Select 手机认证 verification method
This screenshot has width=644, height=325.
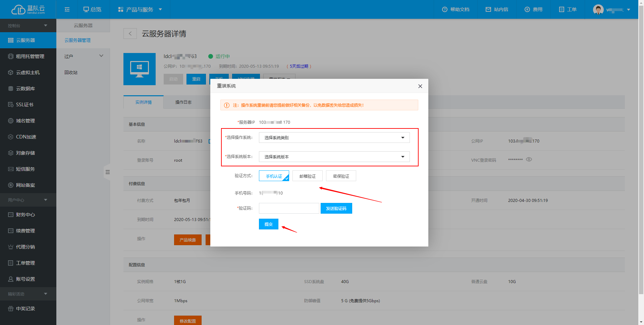(274, 176)
